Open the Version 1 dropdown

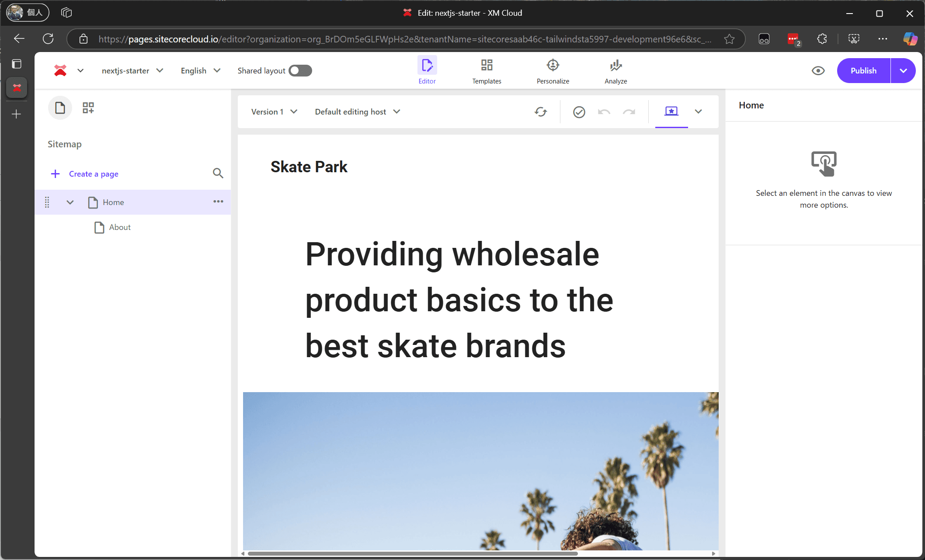click(274, 111)
